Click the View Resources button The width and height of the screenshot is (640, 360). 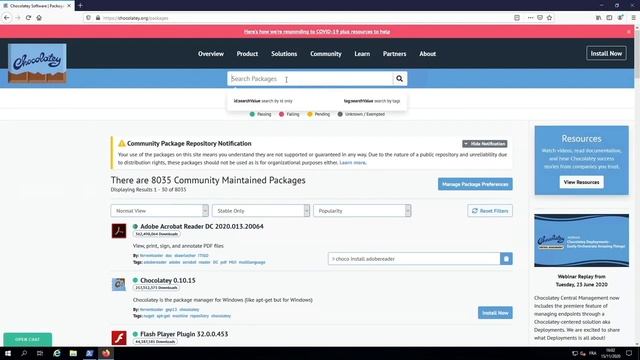pos(581,182)
